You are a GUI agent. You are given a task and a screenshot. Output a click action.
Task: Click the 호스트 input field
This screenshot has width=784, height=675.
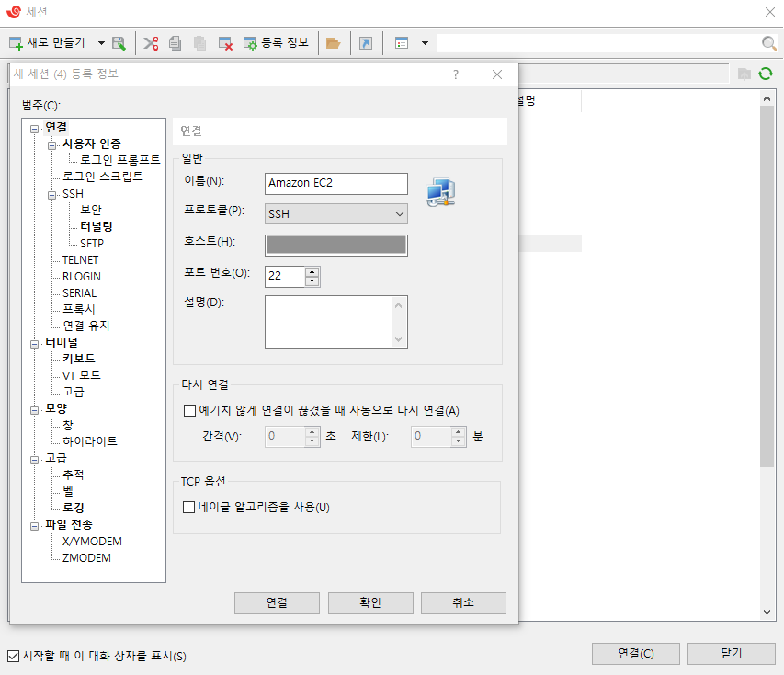point(336,246)
